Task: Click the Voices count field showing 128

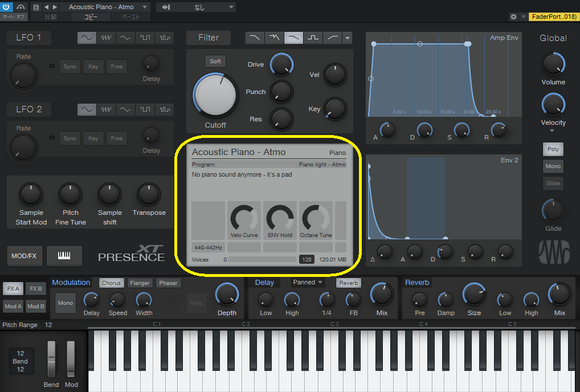Action: point(307,259)
